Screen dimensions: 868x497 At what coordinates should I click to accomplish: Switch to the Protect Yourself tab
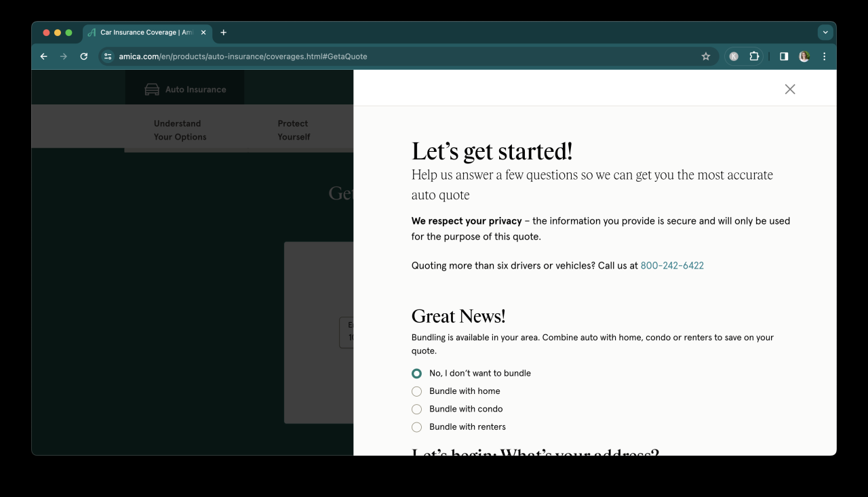pyautogui.click(x=294, y=130)
